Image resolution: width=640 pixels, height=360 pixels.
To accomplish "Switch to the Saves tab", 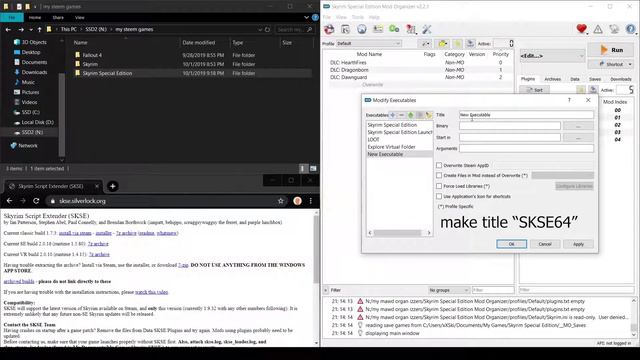I will click(x=595, y=79).
